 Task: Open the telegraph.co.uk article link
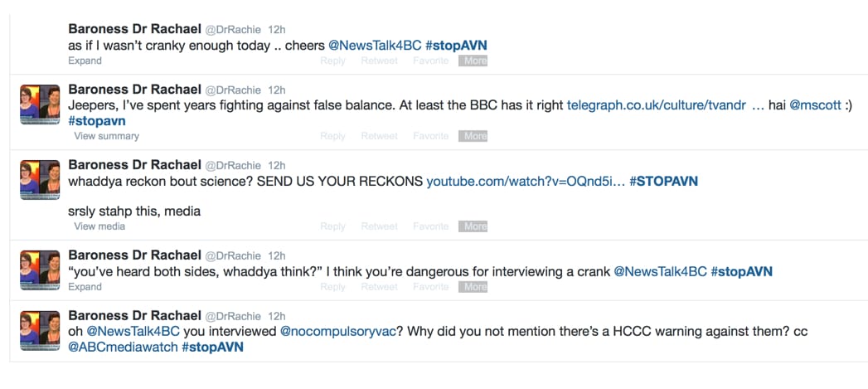656,105
